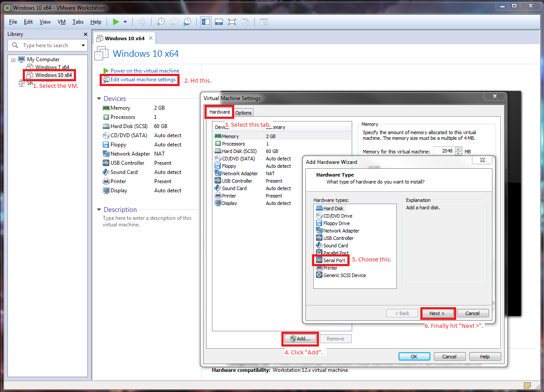Close the Library panel
Screen dimensions: 544x392
point(85,34)
